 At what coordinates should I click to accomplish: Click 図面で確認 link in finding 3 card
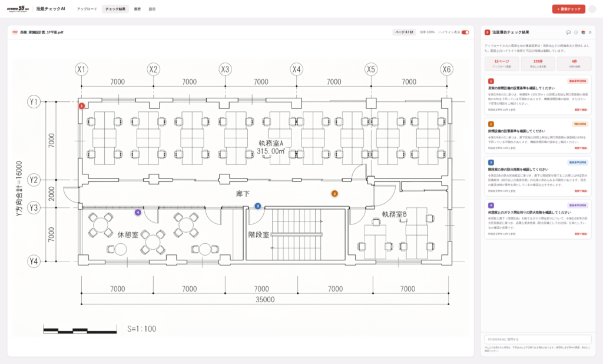(x=581, y=191)
